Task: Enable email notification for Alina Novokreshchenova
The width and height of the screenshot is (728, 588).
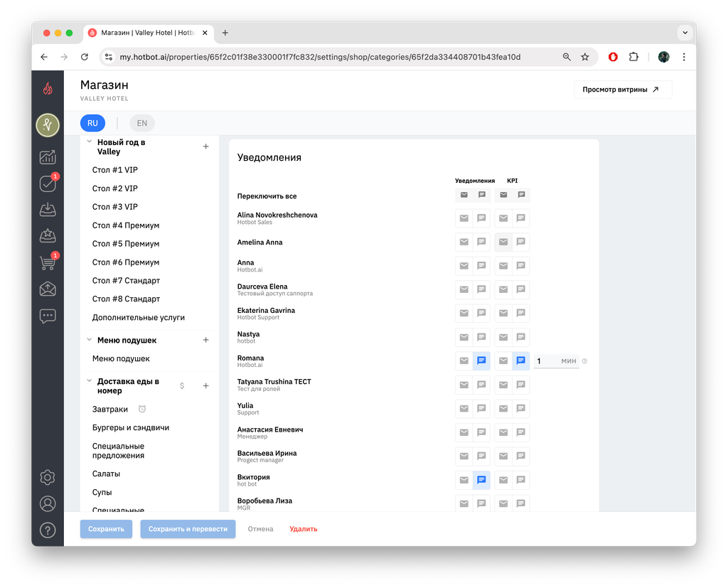Action: [464, 218]
